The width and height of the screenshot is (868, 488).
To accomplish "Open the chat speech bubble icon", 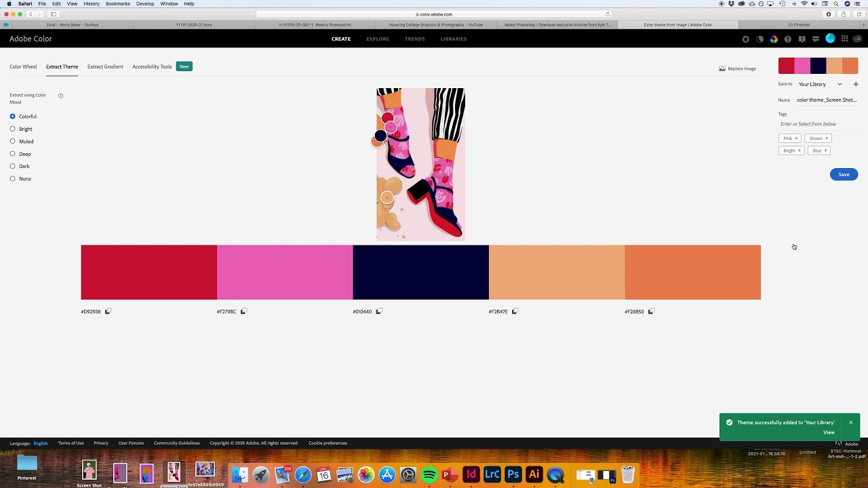I will click(x=816, y=39).
